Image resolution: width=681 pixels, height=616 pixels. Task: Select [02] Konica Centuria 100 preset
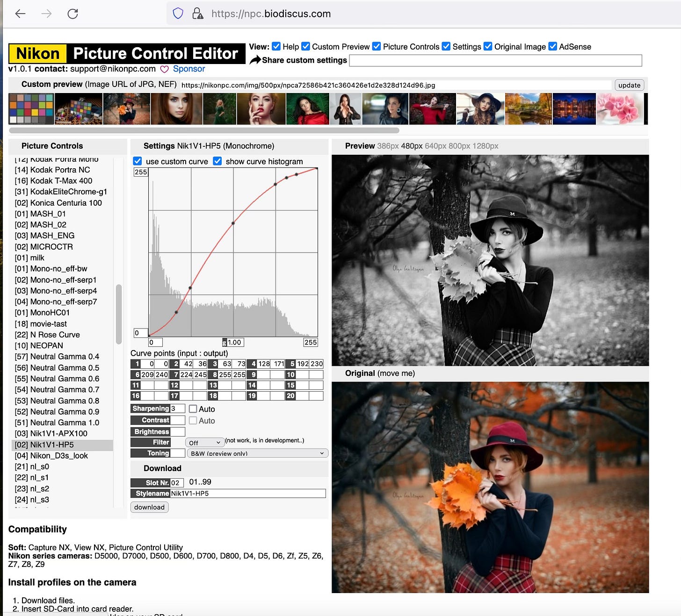(58, 203)
